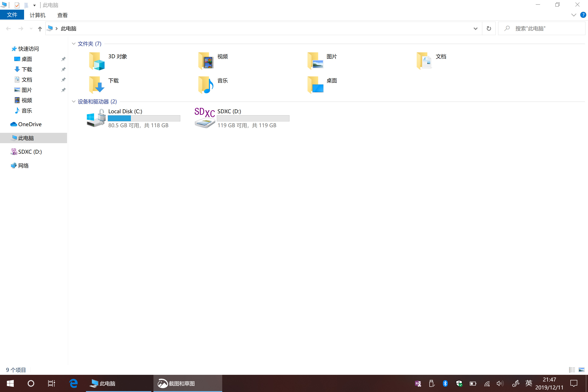Go forward with the forward arrow
The image size is (588, 392).
click(x=21, y=29)
